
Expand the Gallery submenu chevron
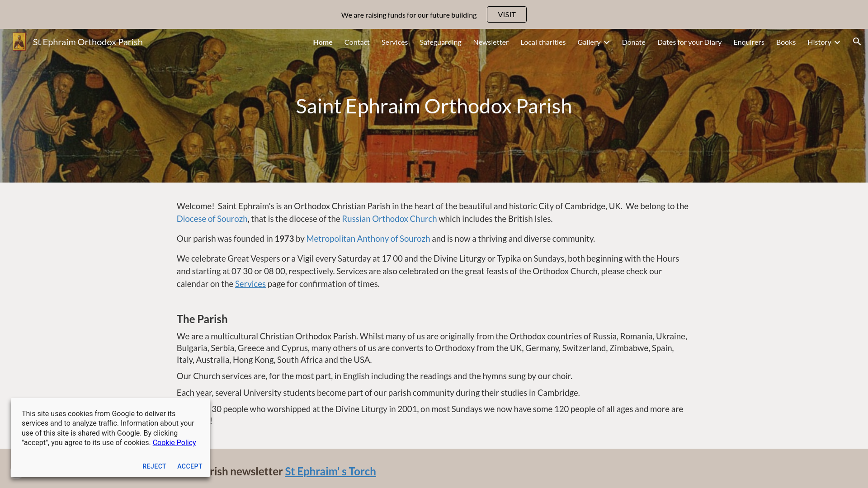pyautogui.click(x=607, y=42)
